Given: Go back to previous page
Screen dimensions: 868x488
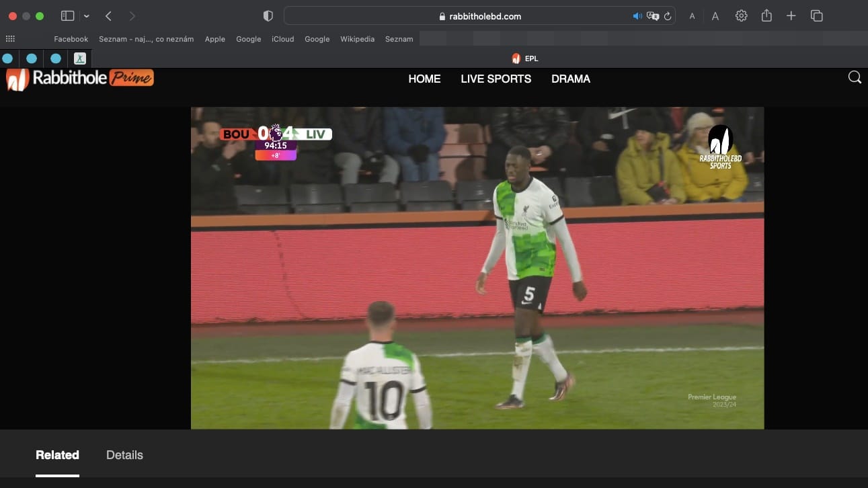Looking at the screenshot, I should [x=109, y=16].
